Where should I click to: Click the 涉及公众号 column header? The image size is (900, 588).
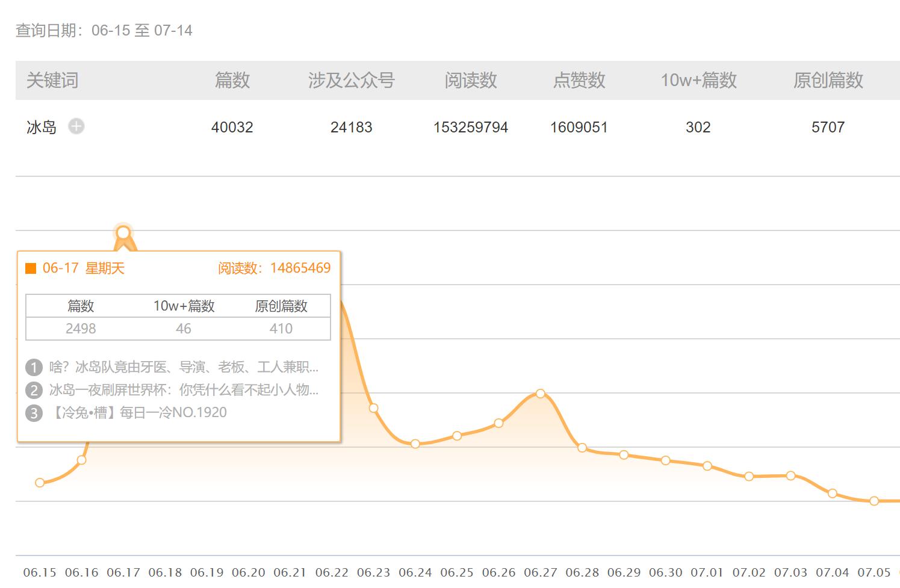[352, 80]
